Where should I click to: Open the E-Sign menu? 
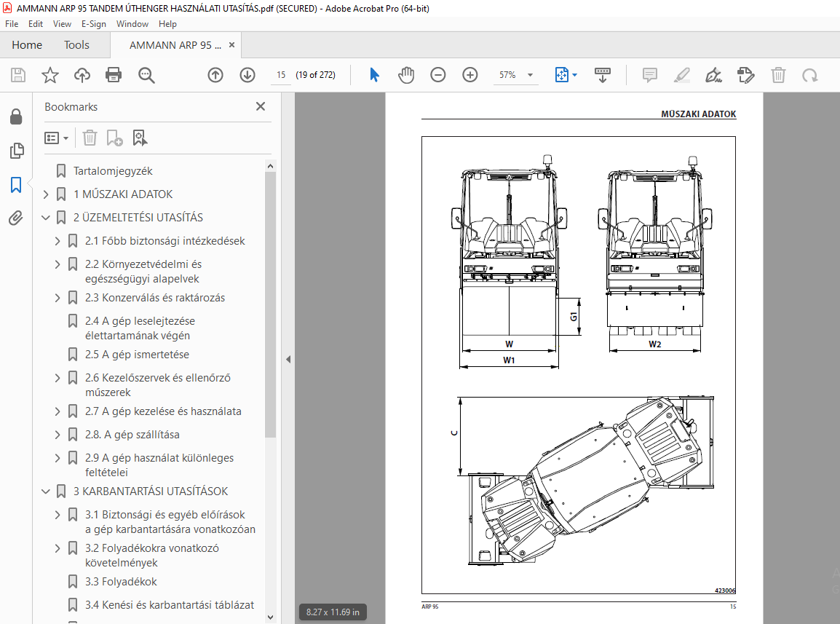94,24
